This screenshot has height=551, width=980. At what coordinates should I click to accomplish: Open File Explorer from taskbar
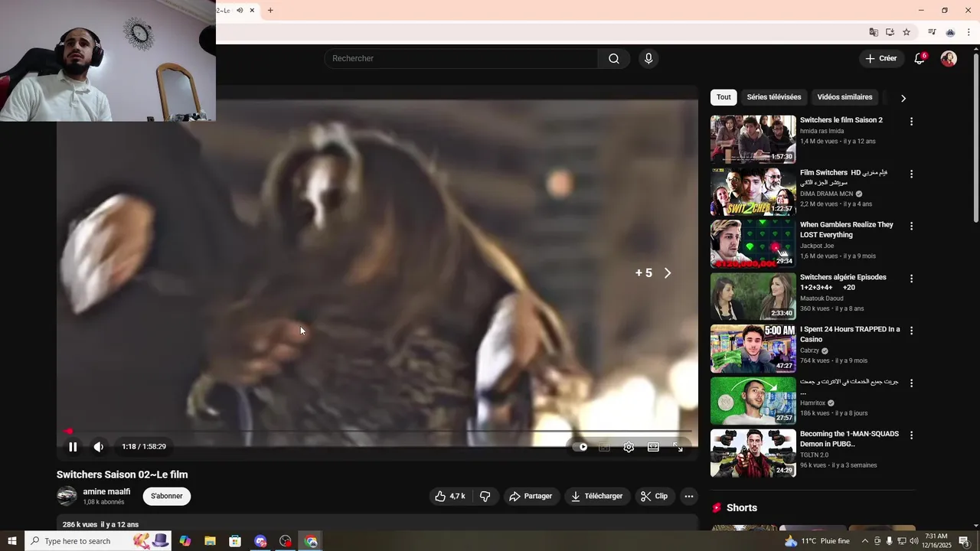pos(210,541)
